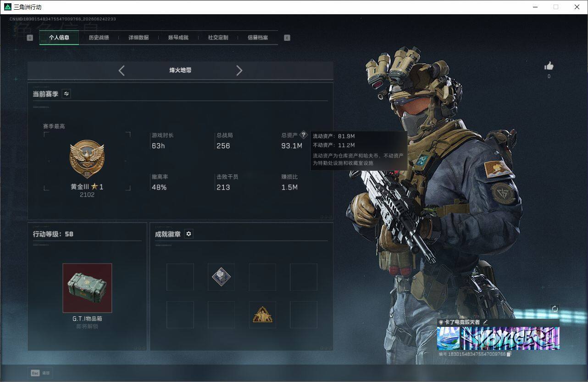588x382 pixels.
Task: Open achievement badge settings gear
Action: (189, 234)
